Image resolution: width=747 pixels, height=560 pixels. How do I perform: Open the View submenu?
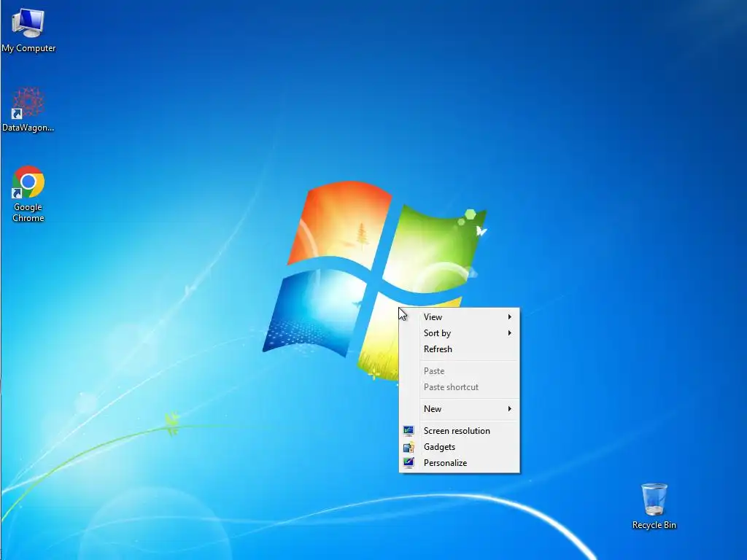460,317
